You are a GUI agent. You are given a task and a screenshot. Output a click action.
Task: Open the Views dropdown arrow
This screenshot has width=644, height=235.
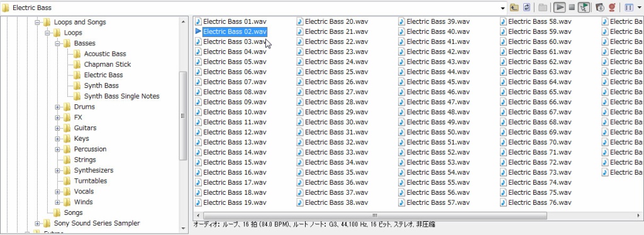(639, 8)
